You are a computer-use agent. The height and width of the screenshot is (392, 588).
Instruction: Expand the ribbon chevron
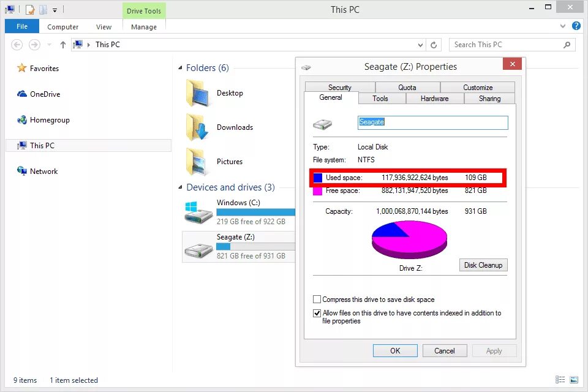[562, 26]
